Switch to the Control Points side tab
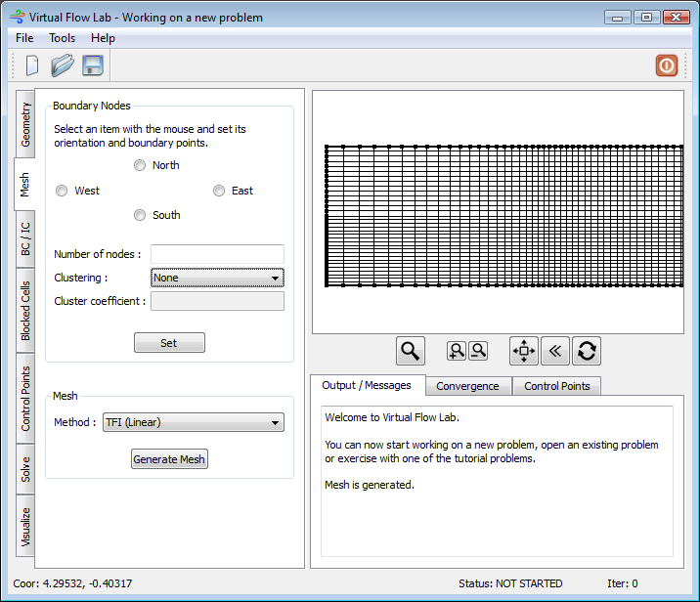 point(25,399)
